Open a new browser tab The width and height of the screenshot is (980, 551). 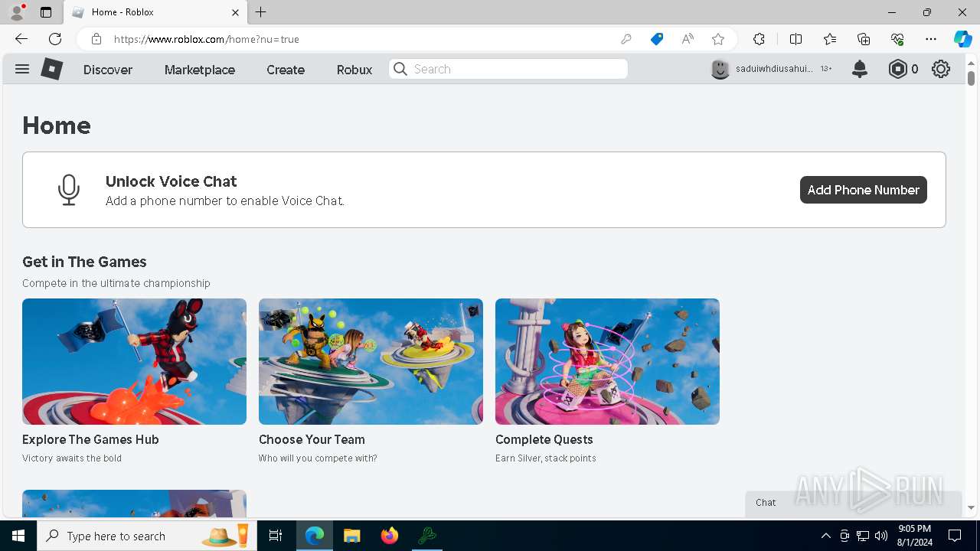261,12
